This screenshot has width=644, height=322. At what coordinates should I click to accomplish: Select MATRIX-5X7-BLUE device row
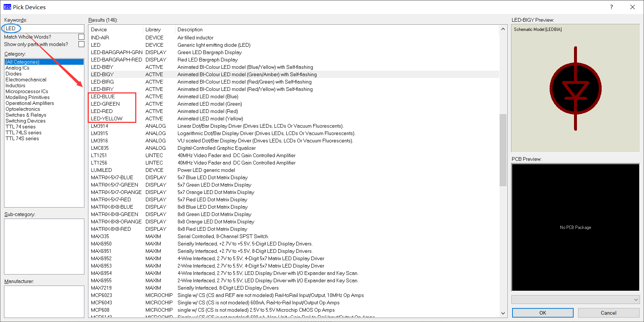(x=294, y=177)
